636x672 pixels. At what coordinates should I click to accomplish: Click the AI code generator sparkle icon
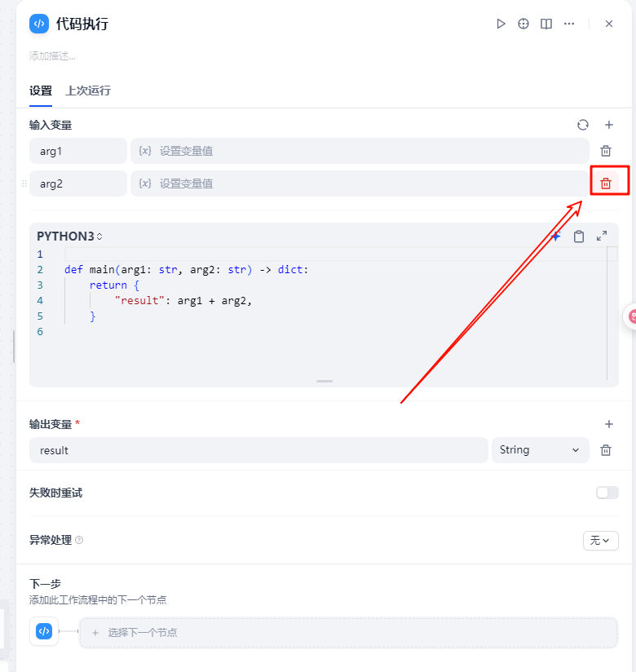(x=555, y=237)
